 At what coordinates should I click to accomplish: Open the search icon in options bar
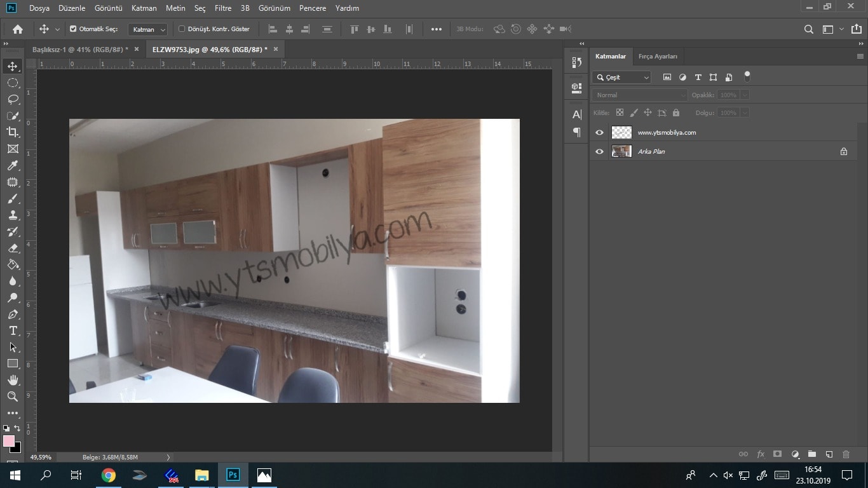808,29
